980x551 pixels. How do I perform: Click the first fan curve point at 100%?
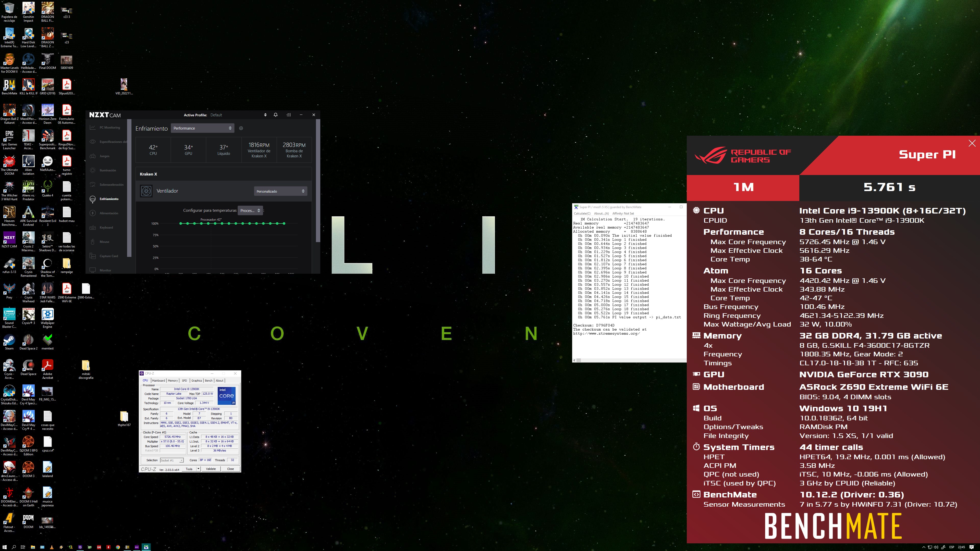click(x=181, y=224)
